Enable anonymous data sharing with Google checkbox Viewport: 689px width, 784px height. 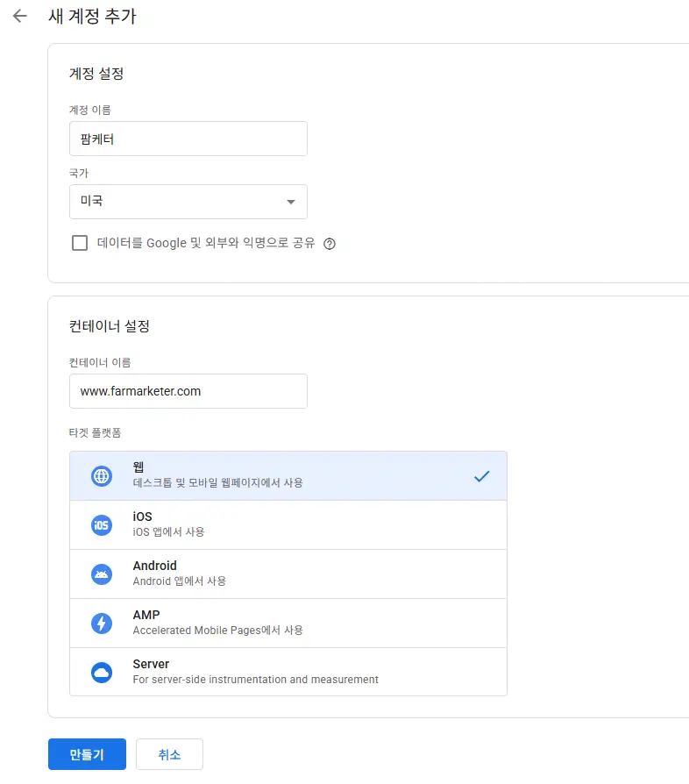point(80,243)
